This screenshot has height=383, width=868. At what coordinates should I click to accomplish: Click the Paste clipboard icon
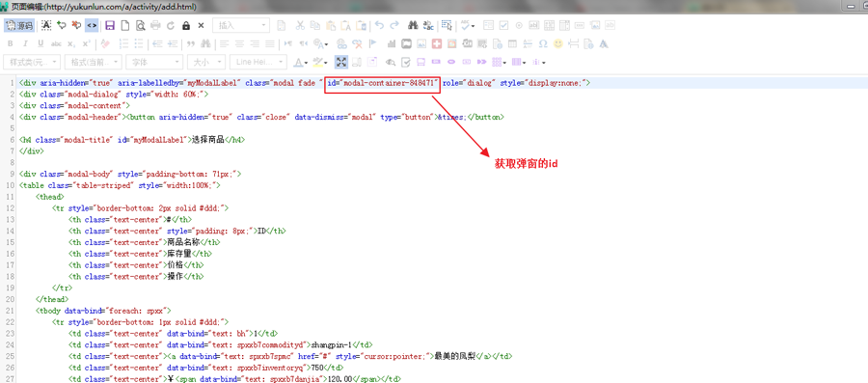(x=331, y=25)
